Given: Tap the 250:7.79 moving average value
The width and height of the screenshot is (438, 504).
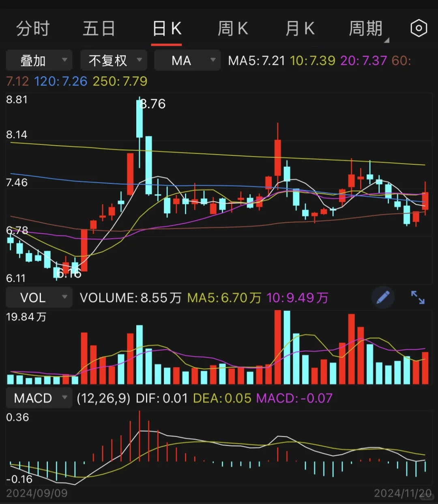Looking at the screenshot, I should tap(120, 81).
